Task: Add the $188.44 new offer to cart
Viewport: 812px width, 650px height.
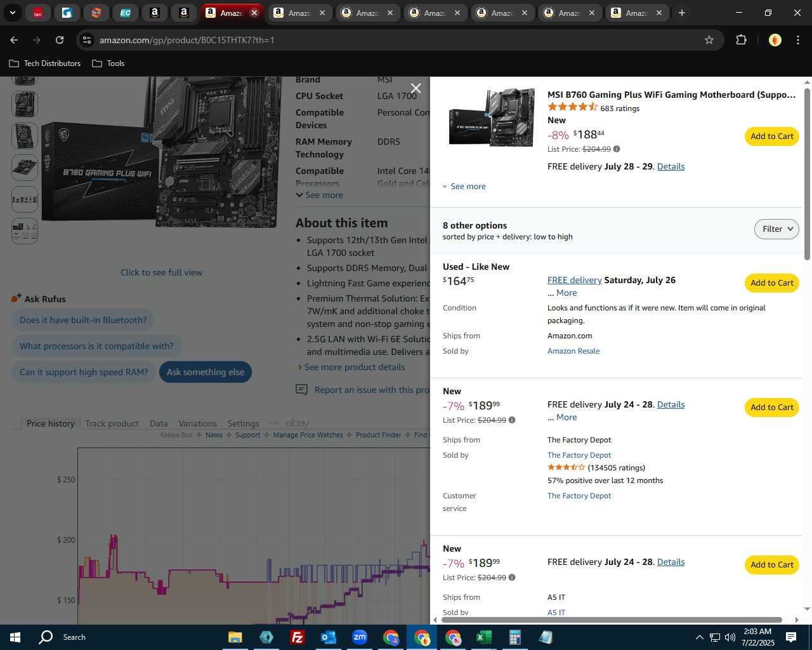Action: (x=771, y=136)
